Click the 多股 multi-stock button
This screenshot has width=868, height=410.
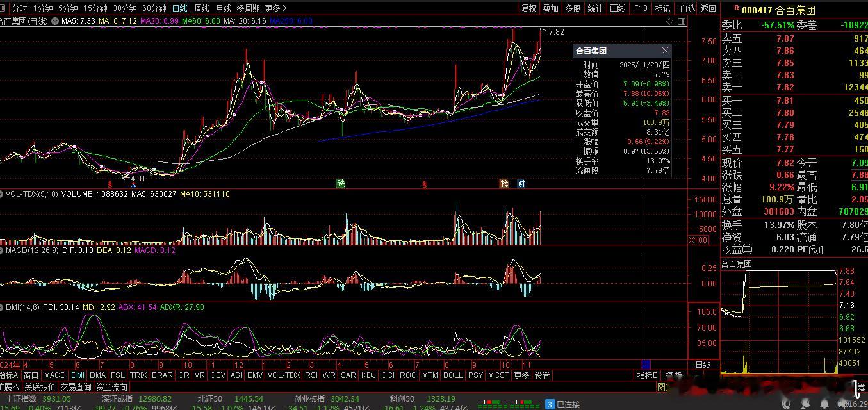tap(573, 8)
